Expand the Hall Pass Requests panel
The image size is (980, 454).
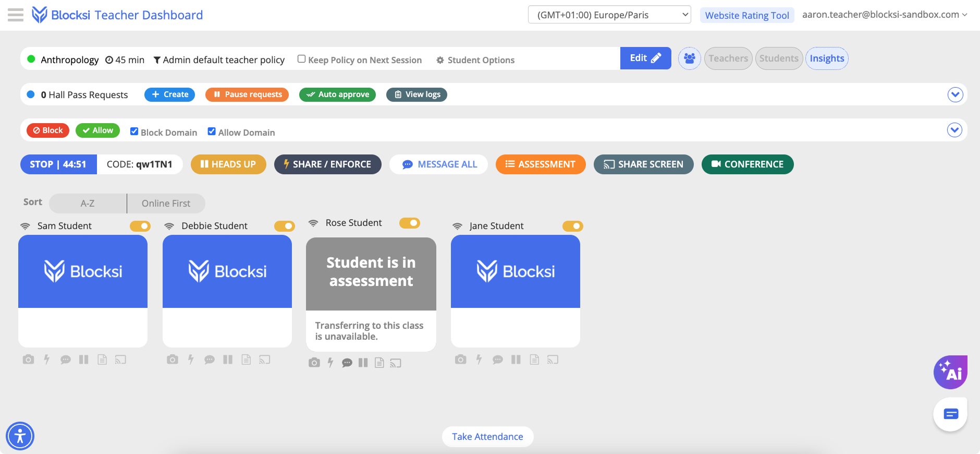(955, 94)
